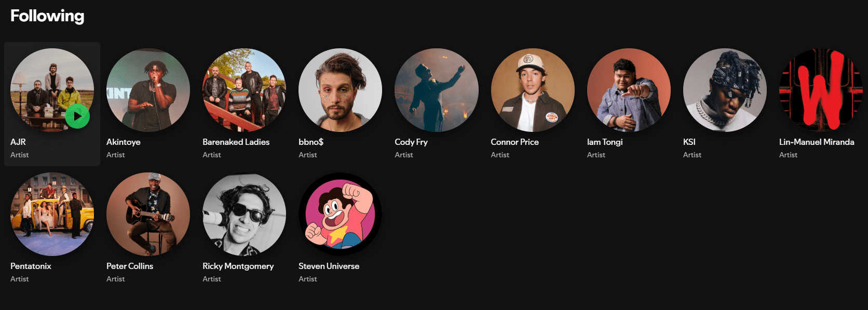This screenshot has height=310, width=868.
Task: Click the Iam Tongi artist image
Action: 629,90
